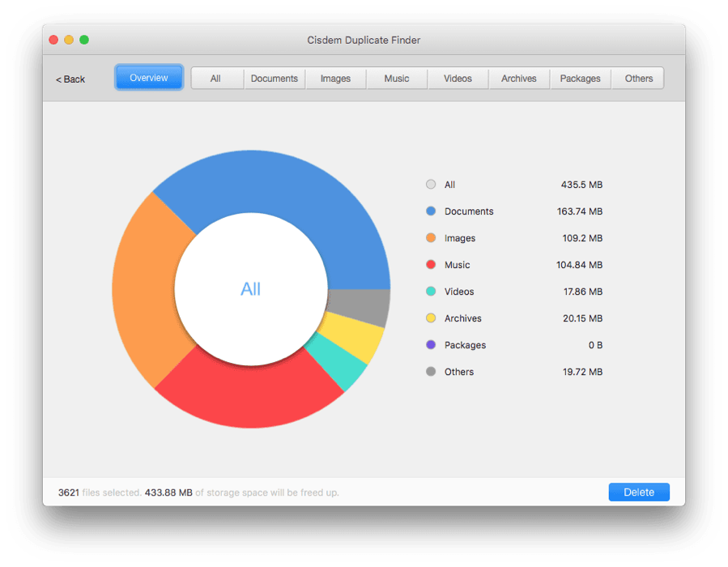Click the Videos legend label
Image resolution: width=728 pixels, height=567 pixels.
[459, 292]
